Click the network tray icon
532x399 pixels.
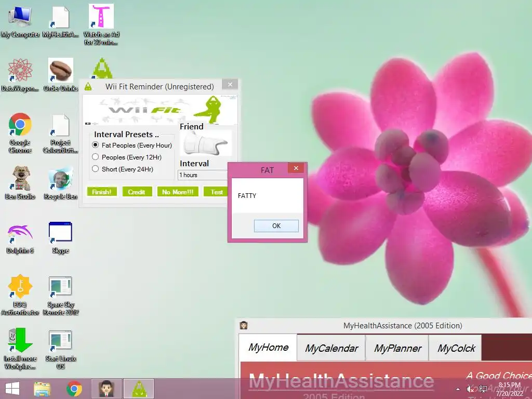(483, 389)
